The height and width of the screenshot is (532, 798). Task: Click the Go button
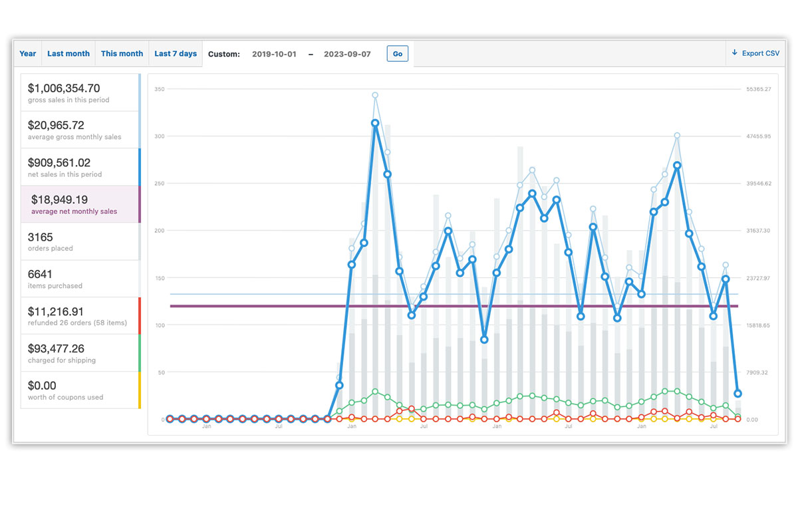(398, 54)
